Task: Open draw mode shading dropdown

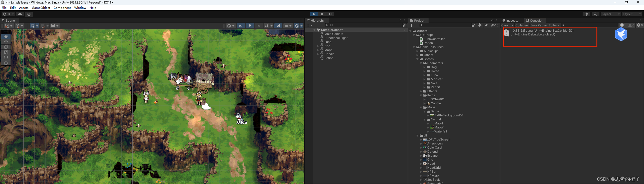Action: click(231, 26)
